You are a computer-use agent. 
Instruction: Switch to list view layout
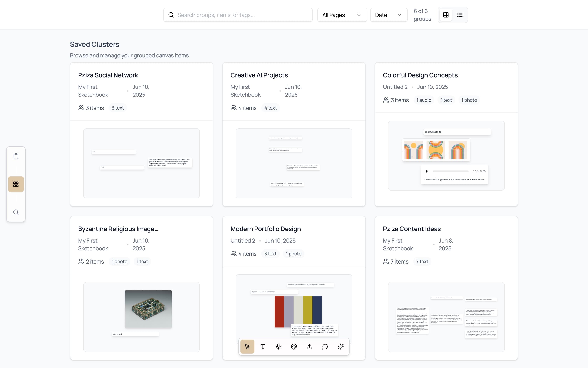(x=460, y=15)
